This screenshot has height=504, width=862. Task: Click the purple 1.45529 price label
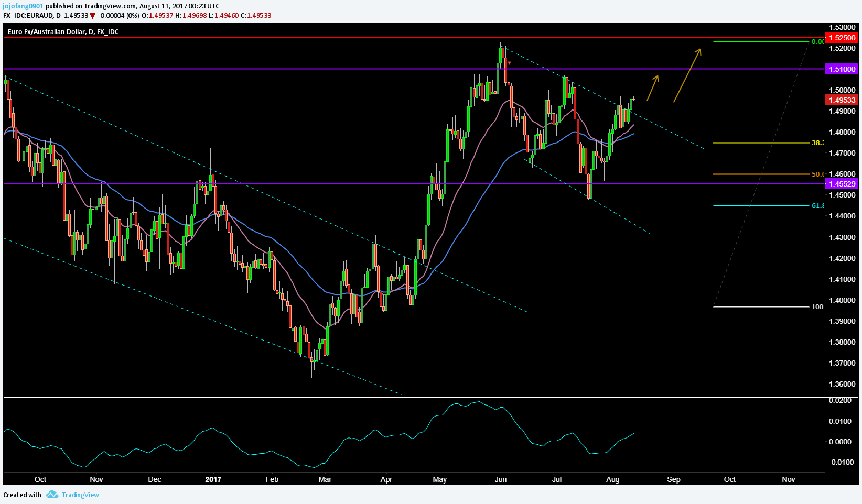[842, 184]
